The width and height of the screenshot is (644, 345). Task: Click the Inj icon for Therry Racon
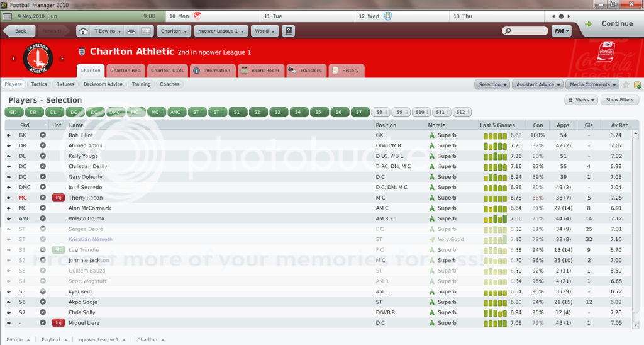[58, 198]
